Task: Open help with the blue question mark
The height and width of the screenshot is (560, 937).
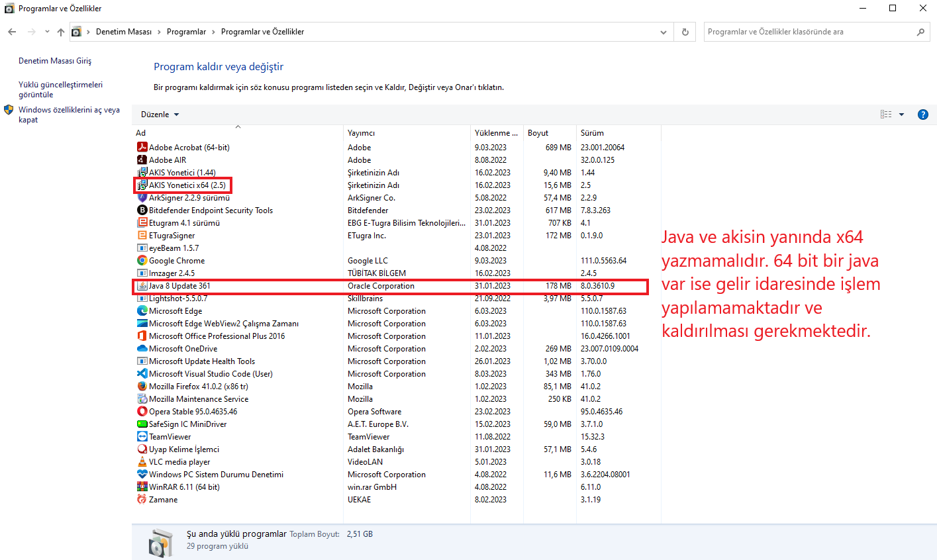Action: 922,115
